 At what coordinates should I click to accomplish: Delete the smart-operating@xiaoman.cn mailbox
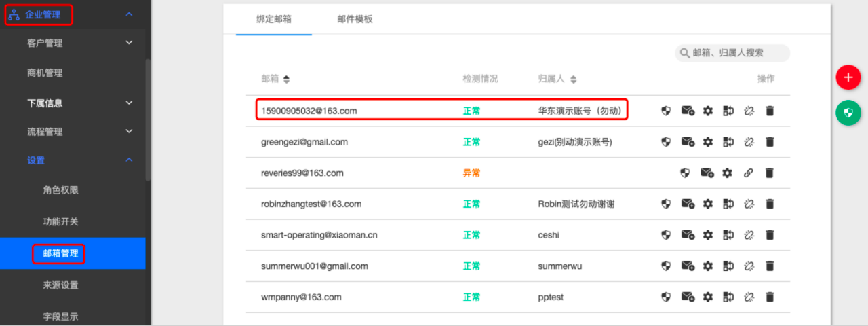[770, 235]
